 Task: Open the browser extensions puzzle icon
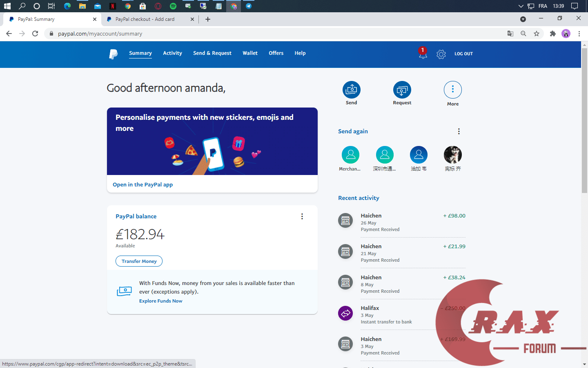(x=553, y=34)
